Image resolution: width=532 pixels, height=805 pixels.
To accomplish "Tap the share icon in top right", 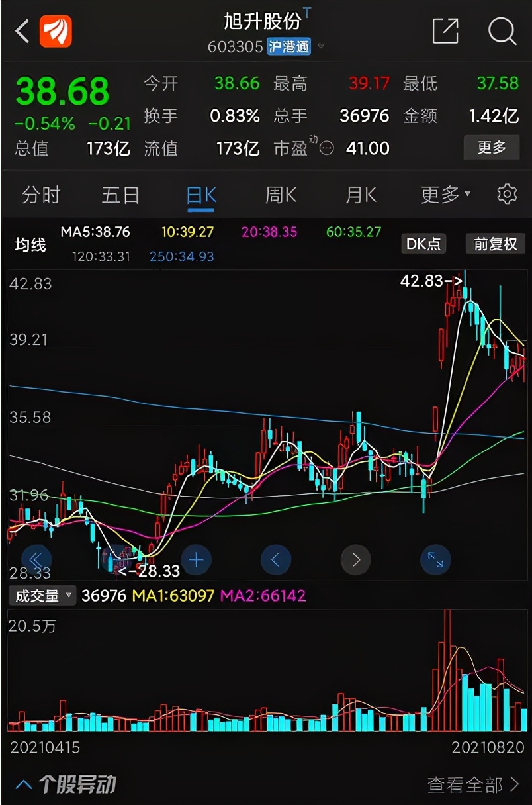I will (x=446, y=30).
